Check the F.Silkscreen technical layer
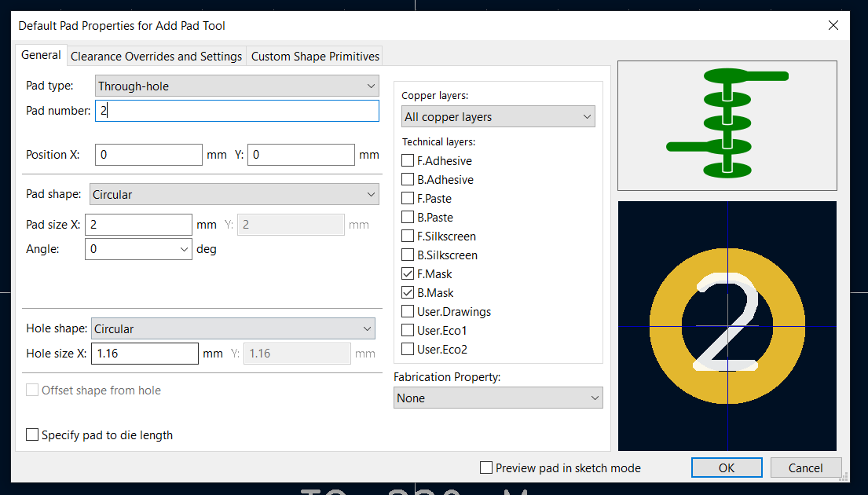 pyautogui.click(x=408, y=236)
